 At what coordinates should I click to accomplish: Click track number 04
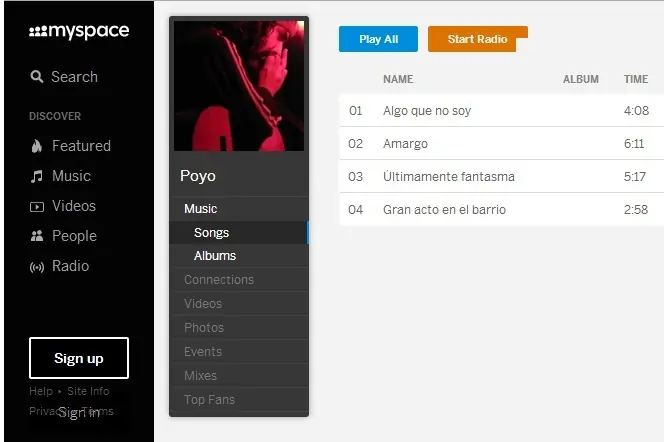click(x=355, y=210)
